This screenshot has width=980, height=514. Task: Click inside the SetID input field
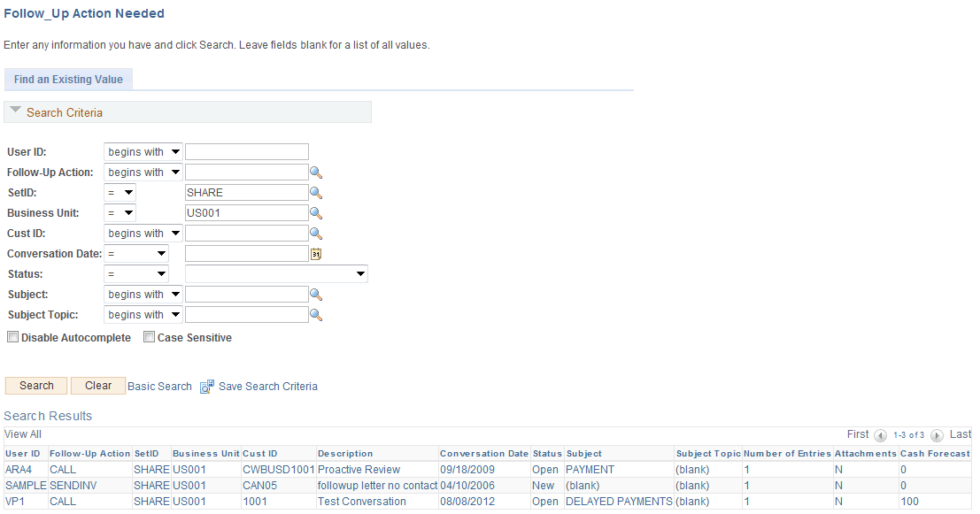pyautogui.click(x=246, y=192)
